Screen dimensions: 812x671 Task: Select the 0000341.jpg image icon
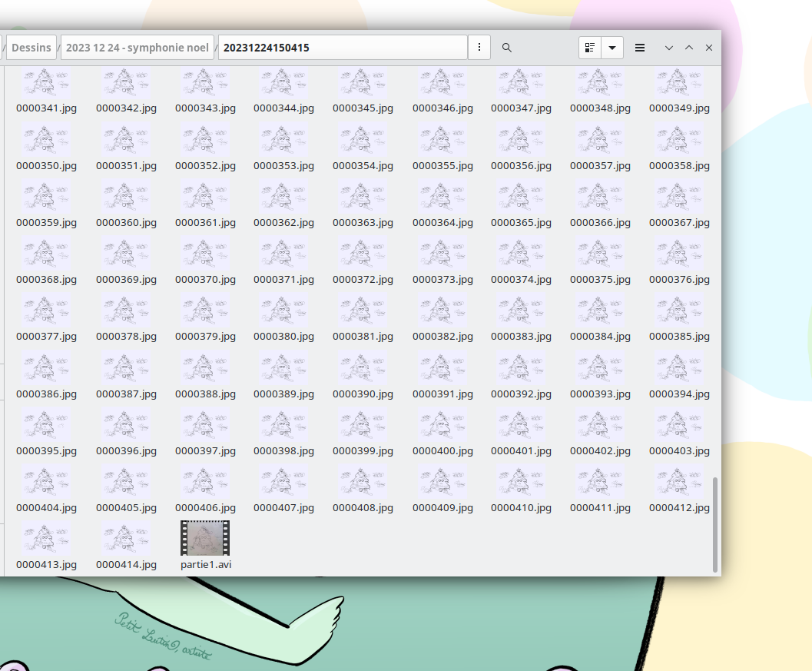pos(46,82)
